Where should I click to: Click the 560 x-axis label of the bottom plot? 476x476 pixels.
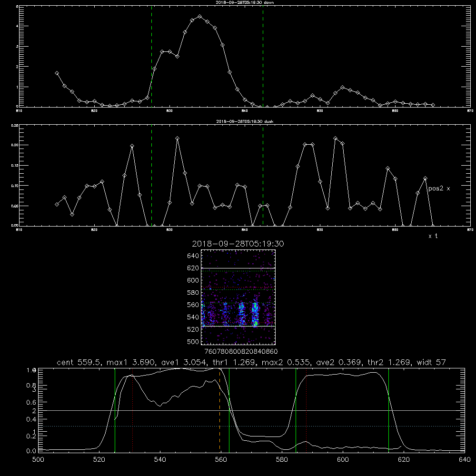pos(221,460)
